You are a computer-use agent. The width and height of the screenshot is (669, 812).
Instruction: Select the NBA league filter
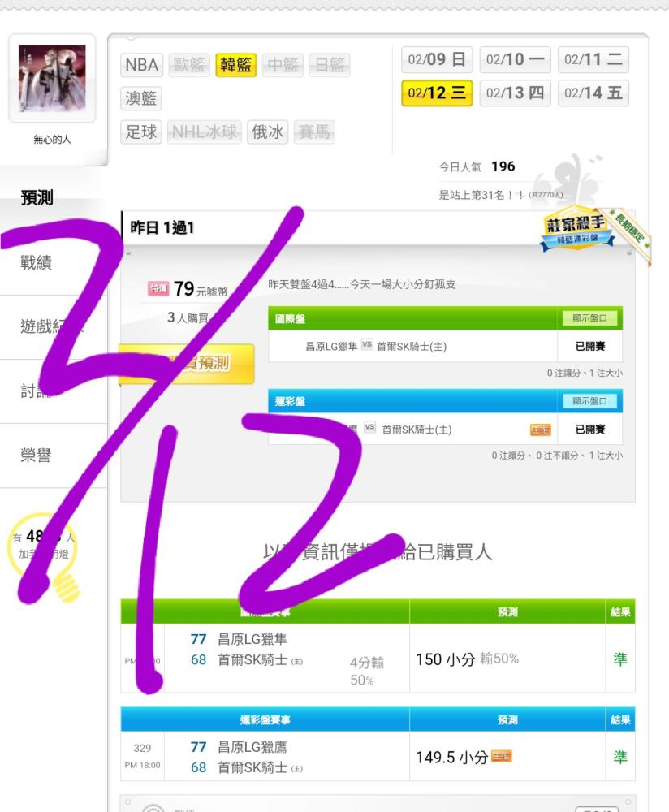click(x=141, y=65)
